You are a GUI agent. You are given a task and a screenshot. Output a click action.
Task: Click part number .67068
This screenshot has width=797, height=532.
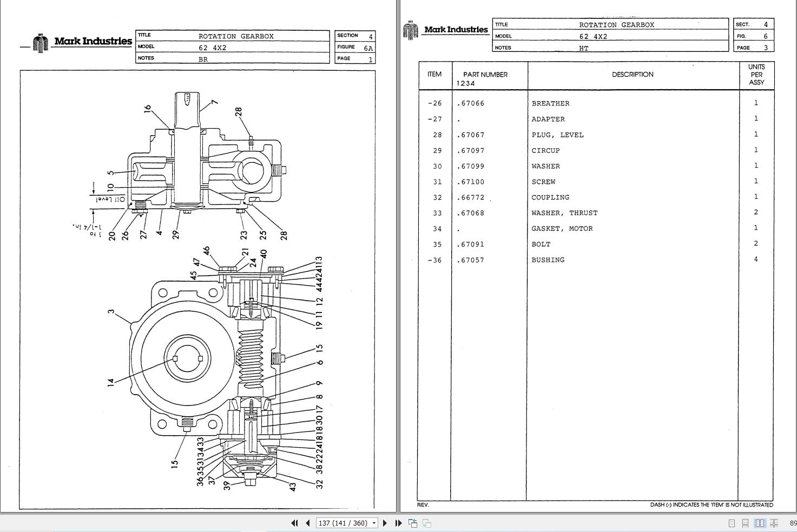tap(471, 213)
